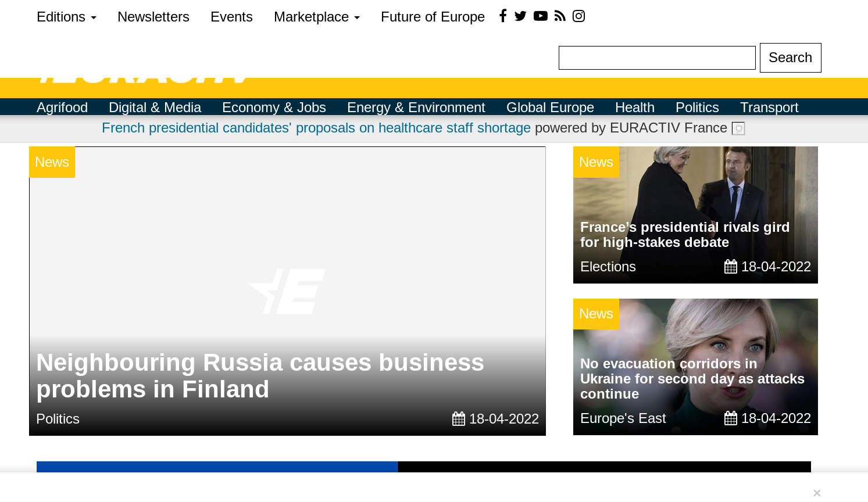Open EURACTIV's Facebook page
Screen dimensions: 868x502
click(503, 16)
